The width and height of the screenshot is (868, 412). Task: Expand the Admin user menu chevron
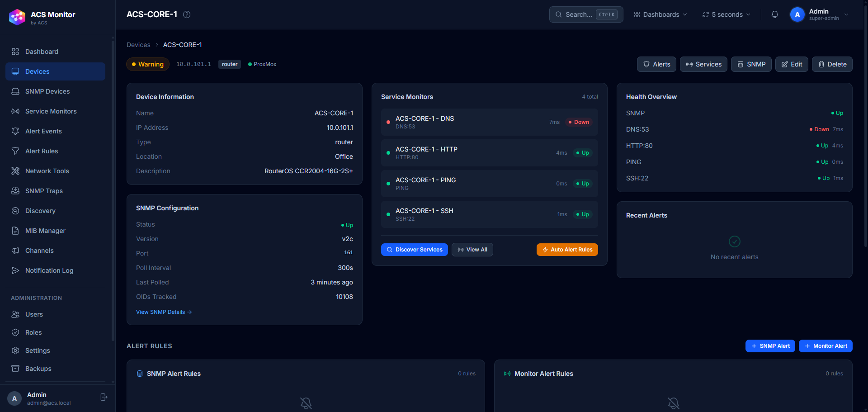click(846, 14)
